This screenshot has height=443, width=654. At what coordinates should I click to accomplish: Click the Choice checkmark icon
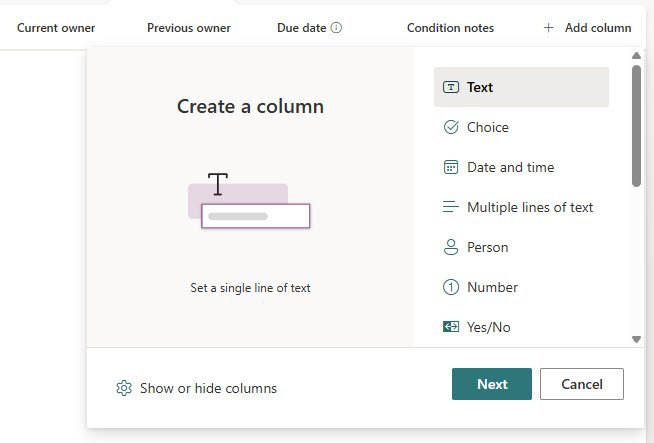coord(450,127)
